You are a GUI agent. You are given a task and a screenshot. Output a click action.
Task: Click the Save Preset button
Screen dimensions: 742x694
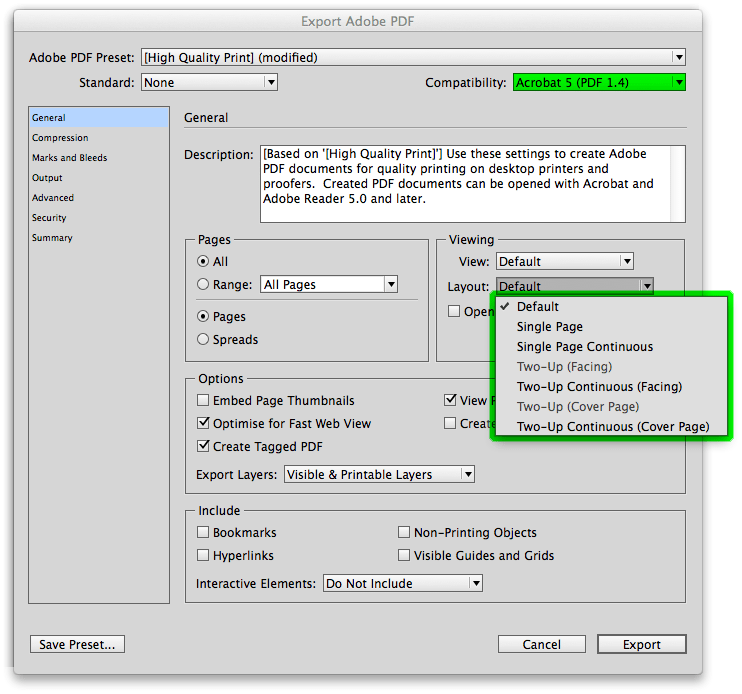tap(77, 644)
